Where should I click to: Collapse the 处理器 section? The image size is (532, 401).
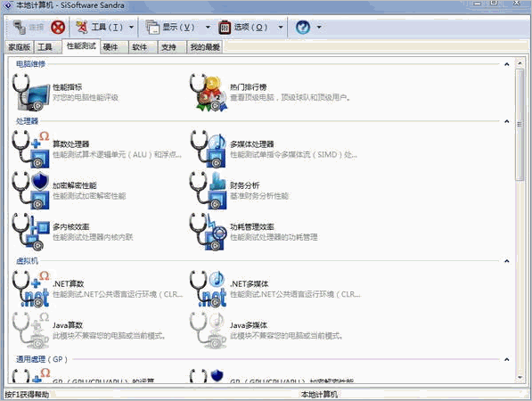(507, 121)
